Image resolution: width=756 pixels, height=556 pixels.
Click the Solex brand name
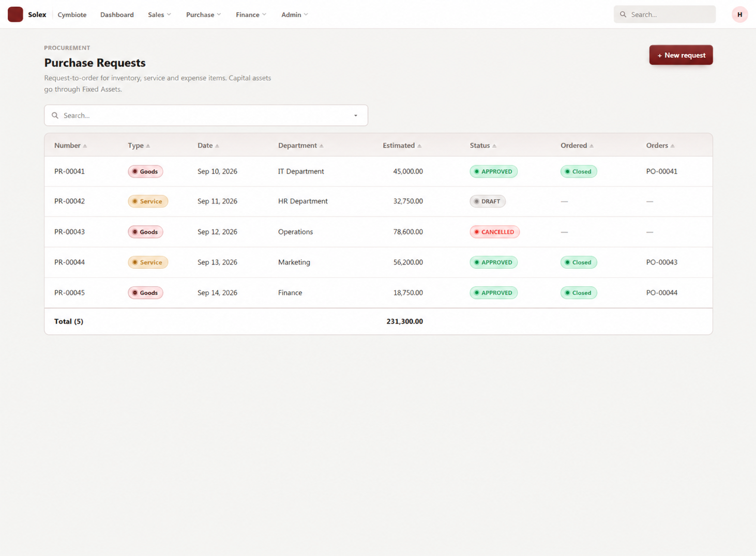click(x=37, y=14)
